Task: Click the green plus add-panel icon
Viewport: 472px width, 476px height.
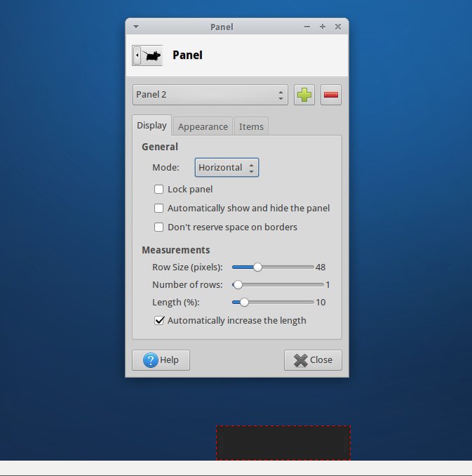Action: coord(304,95)
